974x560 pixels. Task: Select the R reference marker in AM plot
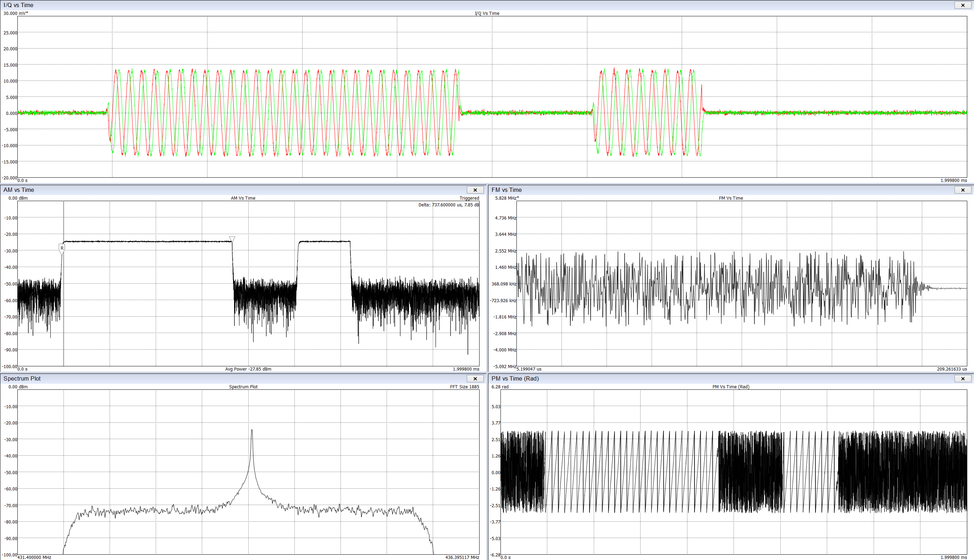point(62,248)
